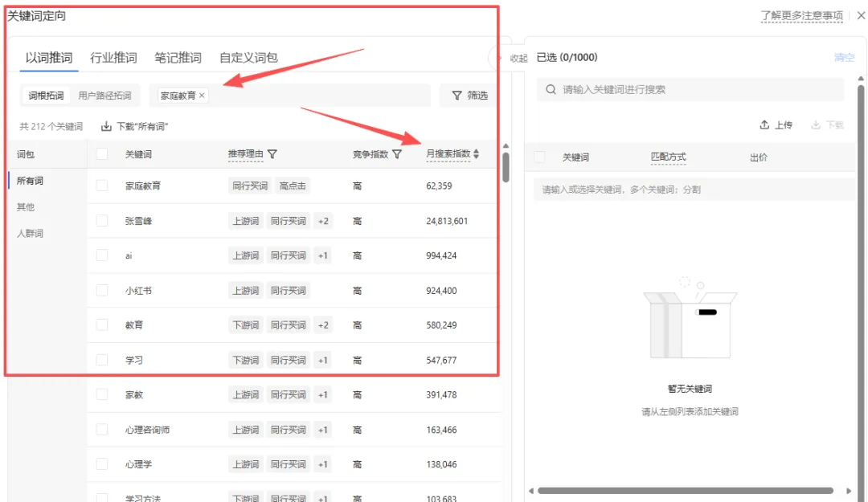Screen dimensions: 868x502
Task: Check the checkbox for keyword 家庭教育
Action: [102, 186]
